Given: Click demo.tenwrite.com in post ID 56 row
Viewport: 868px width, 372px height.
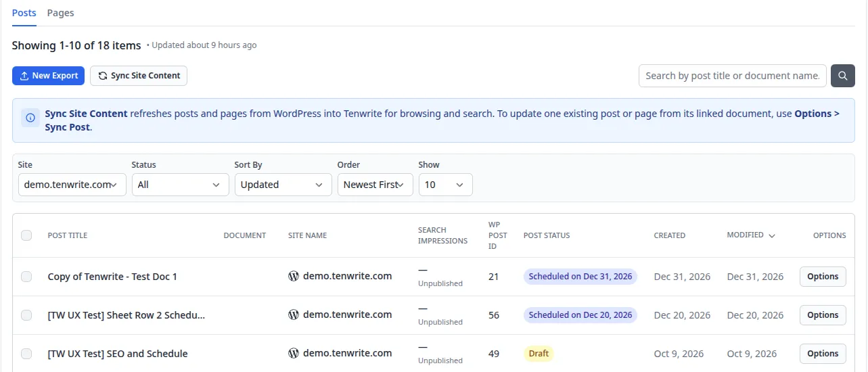Looking at the screenshot, I should (x=348, y=315).
